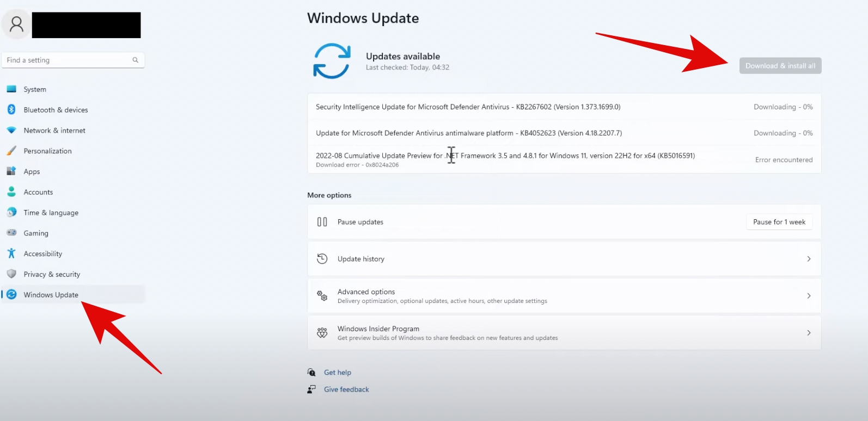Click the Find a setting search box
The image size is (868, 421).
73,60
